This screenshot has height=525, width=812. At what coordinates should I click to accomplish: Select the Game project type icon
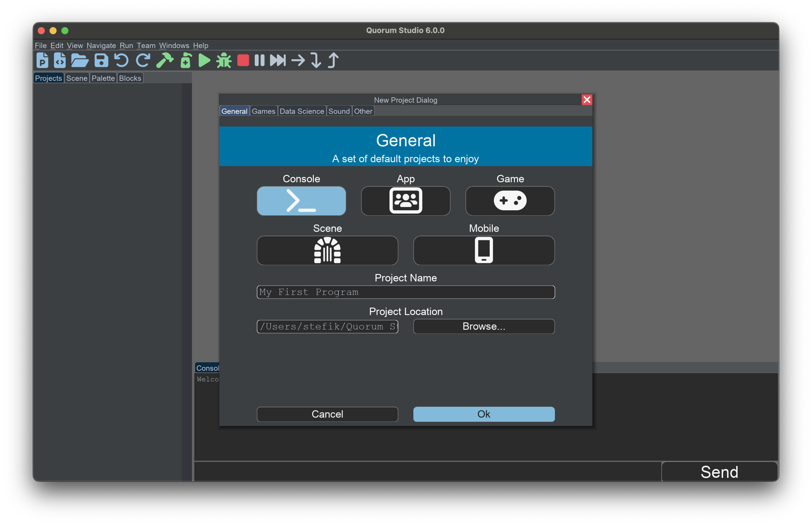[x=510, y=200]
